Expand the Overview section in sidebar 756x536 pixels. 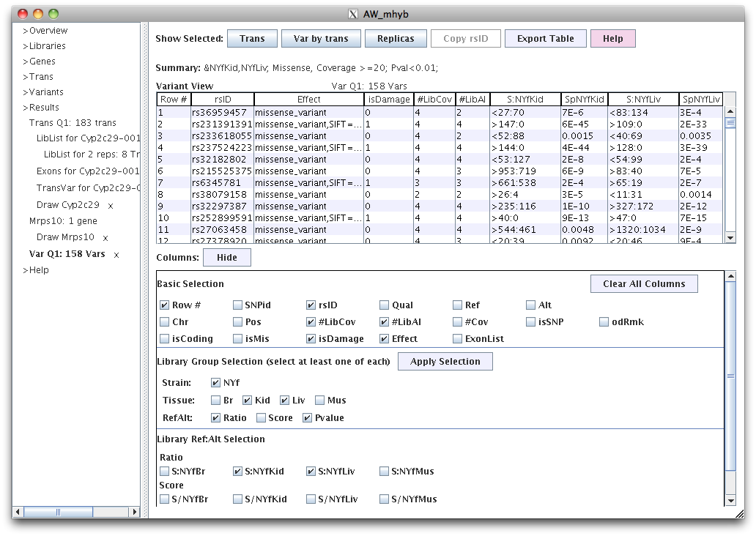(x=45, y=31)
